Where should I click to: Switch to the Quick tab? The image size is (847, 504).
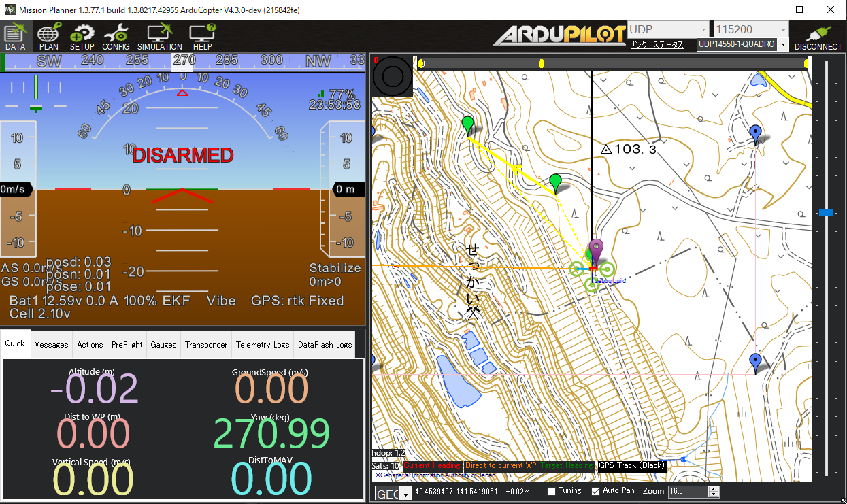tap(15, 344)
